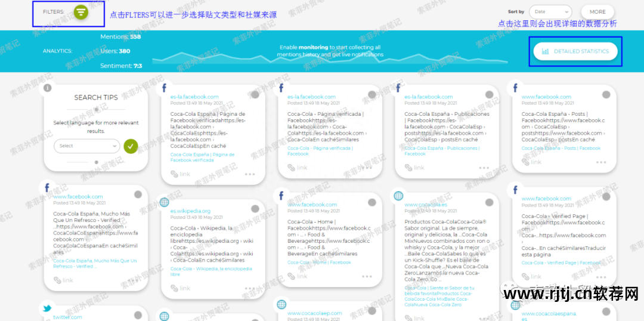
Task: Click the globe icon on www.cocacola.es card
Action: 398,196
